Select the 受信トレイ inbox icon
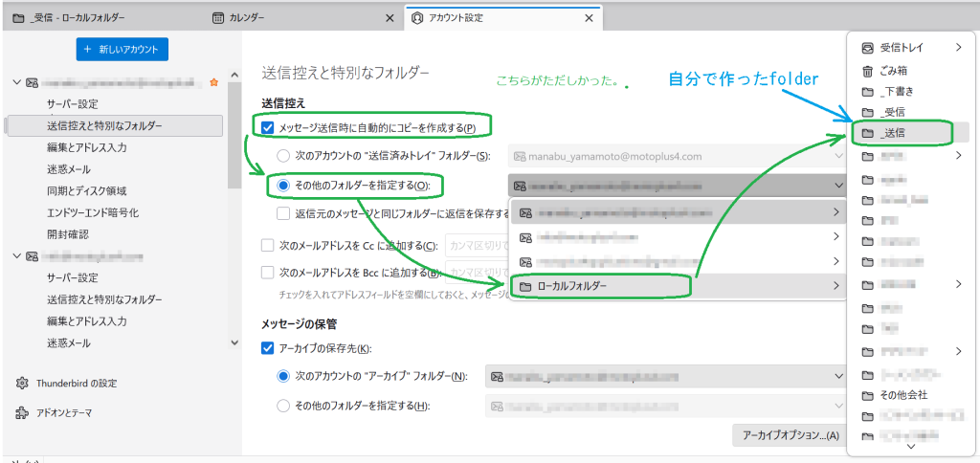 867,48
